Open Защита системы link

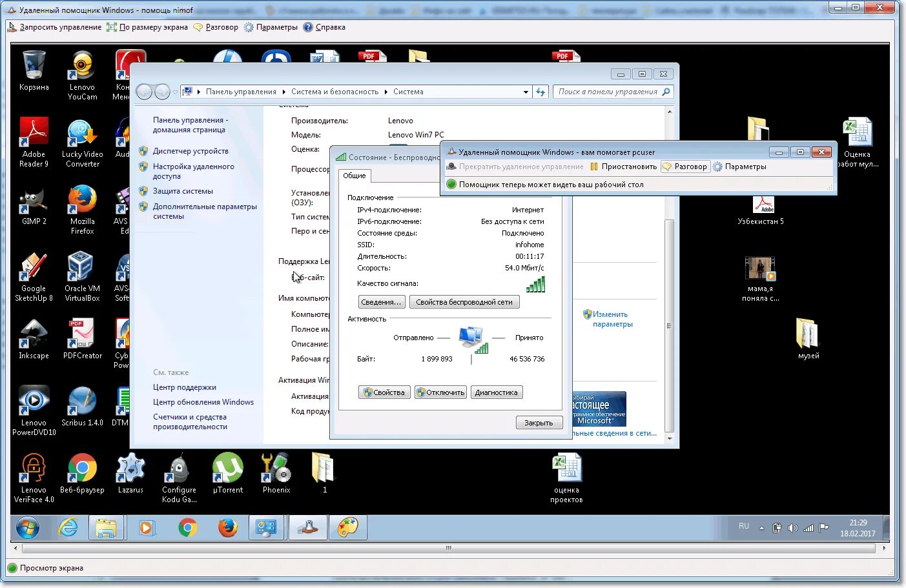[183, 191]
